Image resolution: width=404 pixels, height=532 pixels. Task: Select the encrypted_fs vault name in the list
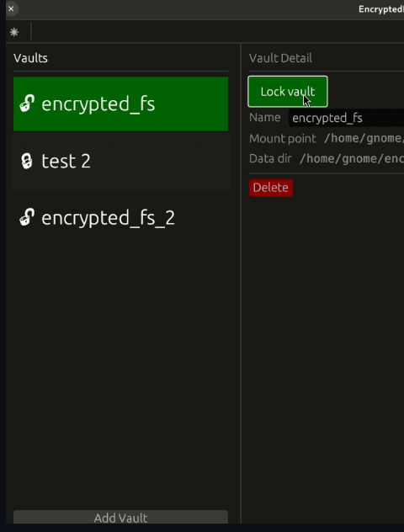coord(98,104)
